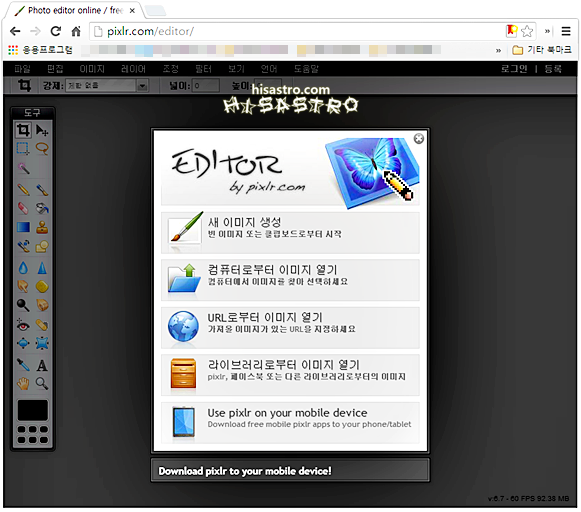Select the Type text tool

tap(42, 365)
